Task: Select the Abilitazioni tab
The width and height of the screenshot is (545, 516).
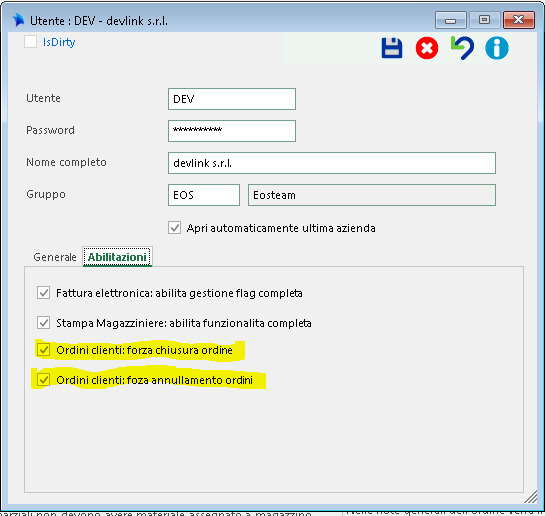Action: (x=117, y=257)
